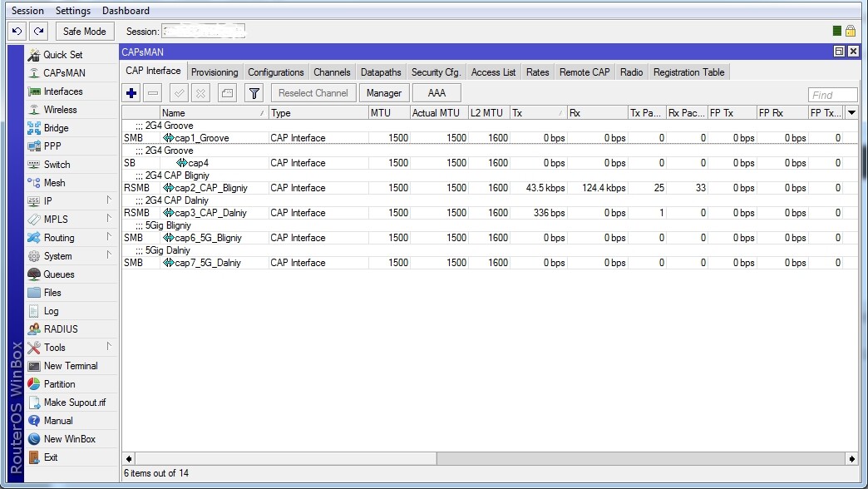The height and width of the screenshot is (489, 868).
Task: Open the Settings menu
Action: point(73,11)
